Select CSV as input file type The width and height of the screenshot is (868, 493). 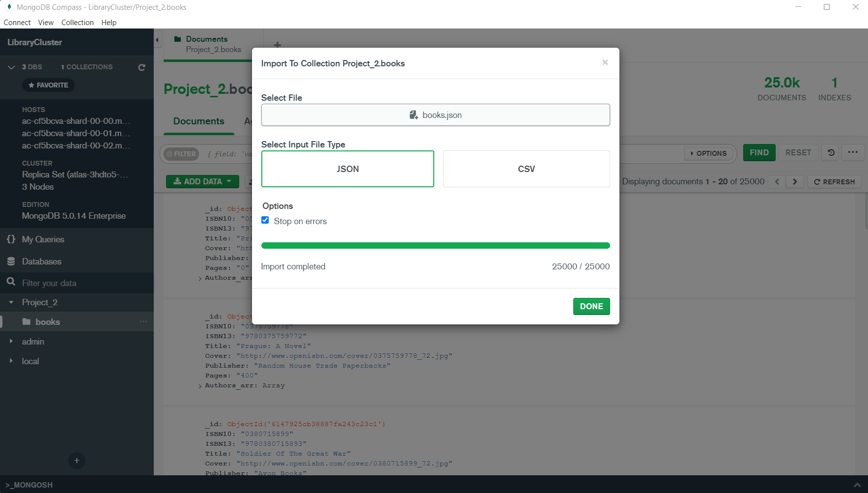tap(526, 169)
